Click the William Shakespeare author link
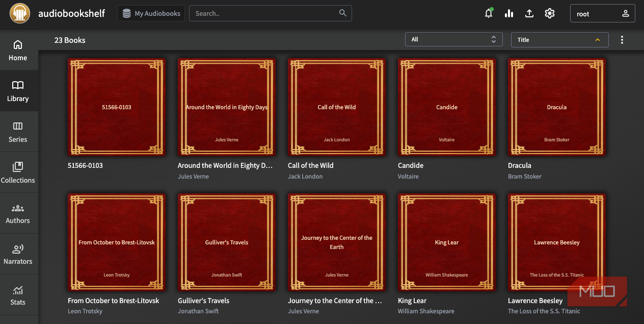644x324 pixels. coord(426,311)
